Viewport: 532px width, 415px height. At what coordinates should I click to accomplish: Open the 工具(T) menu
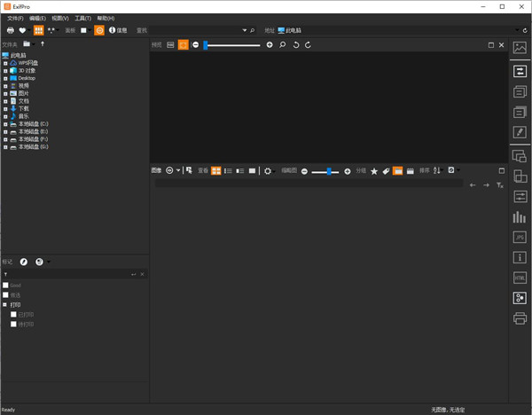tap(83, 18)
